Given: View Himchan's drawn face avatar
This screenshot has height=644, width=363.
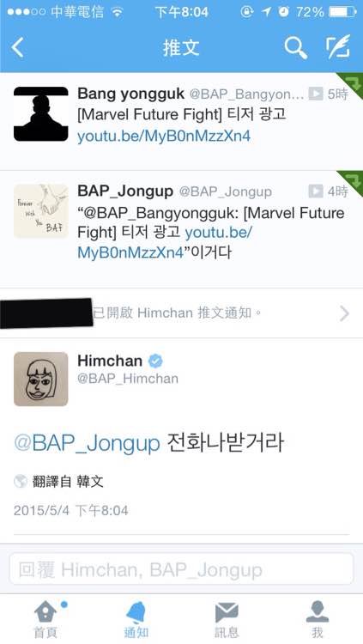Looking at the screenshot, I should 41,379.
